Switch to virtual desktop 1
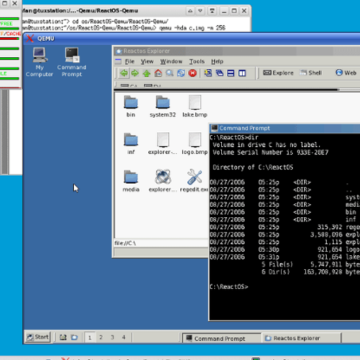Screen dimensions: 360x360 click(x=89, y=337)
